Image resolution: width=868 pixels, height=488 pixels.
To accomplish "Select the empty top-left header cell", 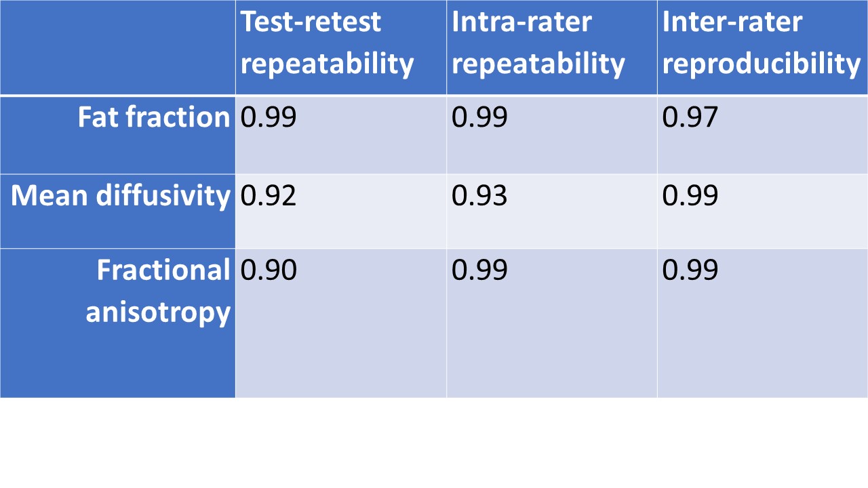I will 117,46.
